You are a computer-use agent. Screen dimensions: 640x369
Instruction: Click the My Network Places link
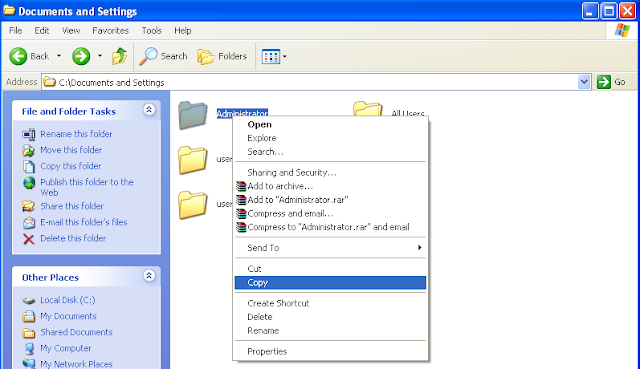click(76, 364)
